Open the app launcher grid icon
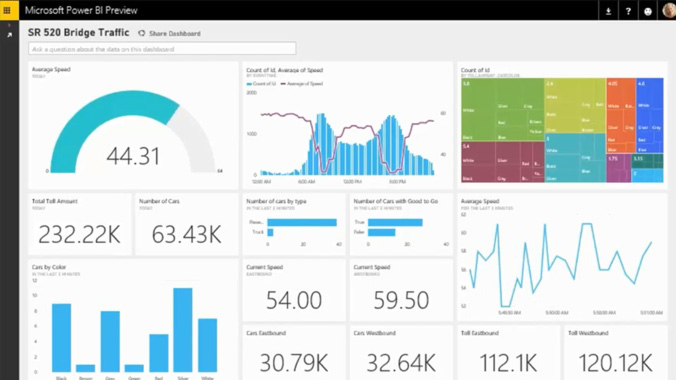Image resolution: width=676 pixels, height=380 pixels. [7, 10]
